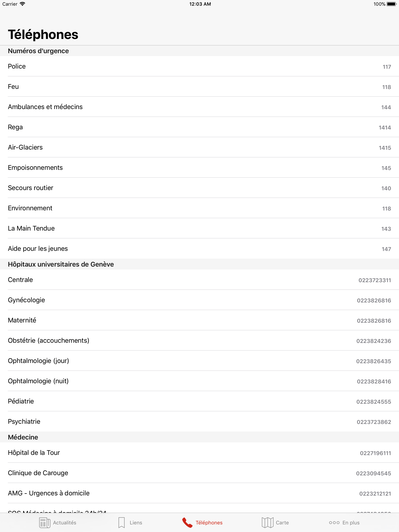Call the Centrale hospital number
Image resolution: width=399 pixels, height=532 pixels.
click(x=199, y=280)
